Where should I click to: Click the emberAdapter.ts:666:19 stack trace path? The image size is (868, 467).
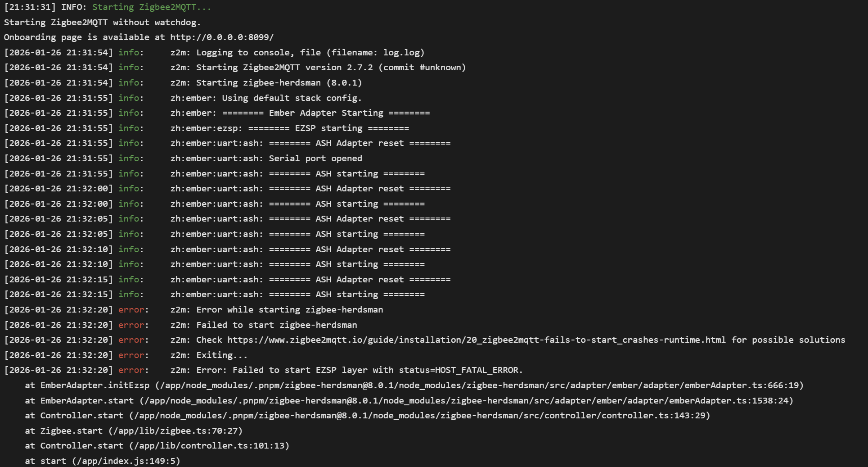tap(479, 385)
